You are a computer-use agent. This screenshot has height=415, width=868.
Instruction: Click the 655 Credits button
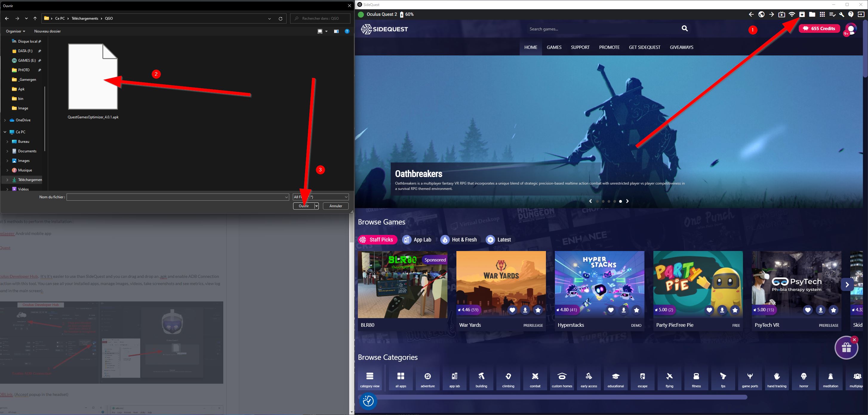click(x=819, y=29)
